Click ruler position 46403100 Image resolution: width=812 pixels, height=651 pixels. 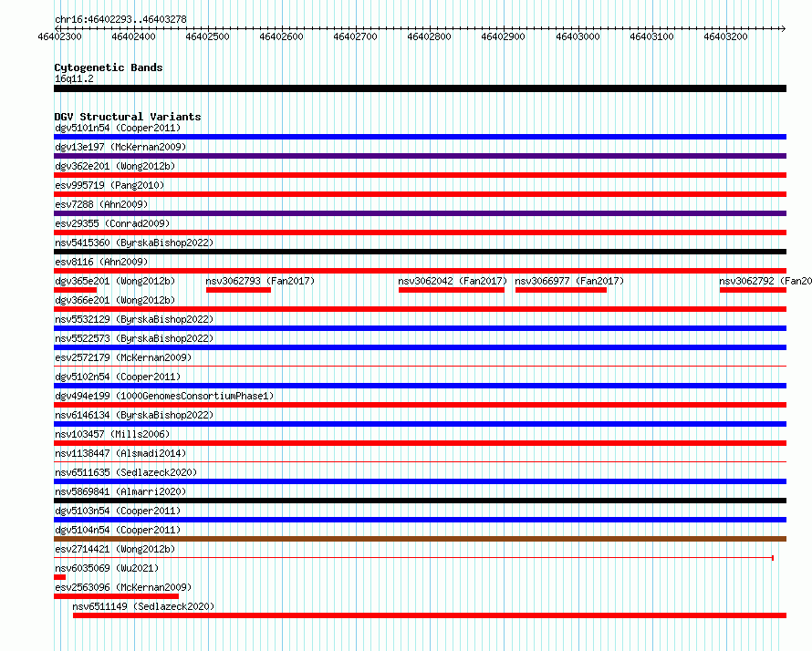pyautogui.click(x=651, y=36)
